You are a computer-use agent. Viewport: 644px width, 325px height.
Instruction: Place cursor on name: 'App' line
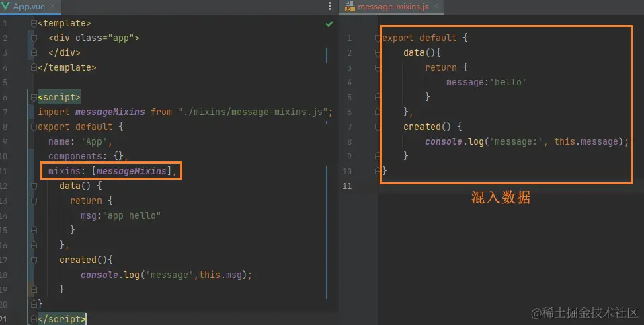click(x=80, y=142)
